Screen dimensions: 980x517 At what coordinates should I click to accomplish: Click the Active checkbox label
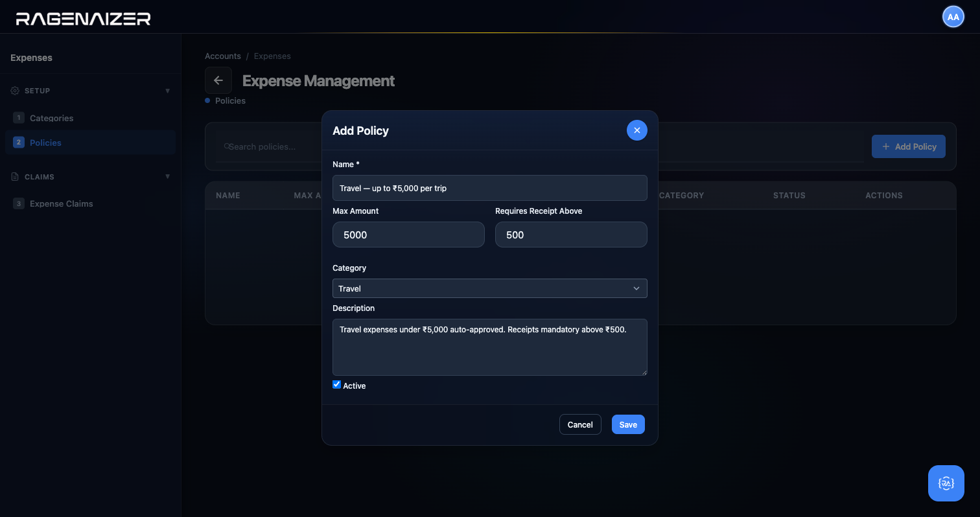point(355,385)
